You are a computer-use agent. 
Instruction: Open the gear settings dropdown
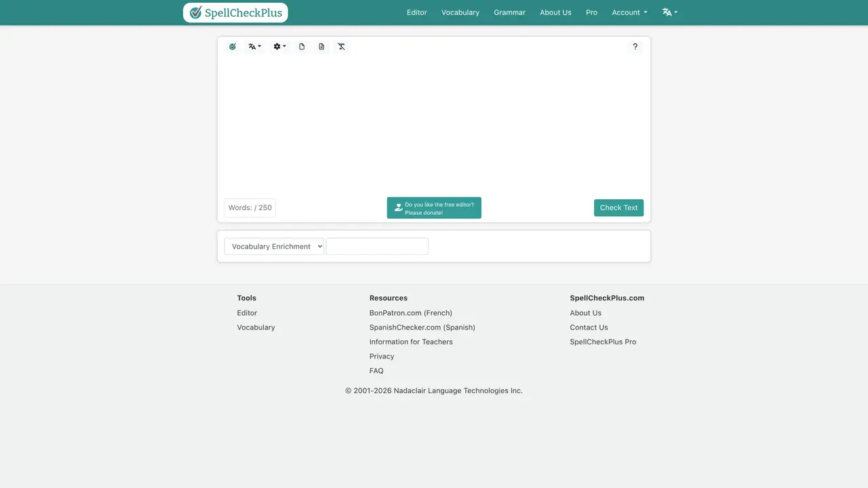pyautogui.click(x=279, y=47)
